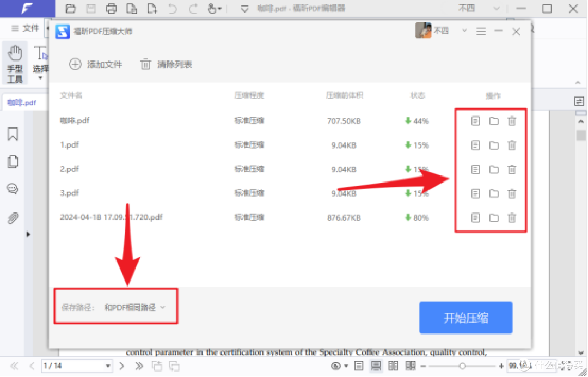Viewport: 588px width, 377px height.
Task: Click the user avatar in compressor window
Action: click(x=423, y=31)
